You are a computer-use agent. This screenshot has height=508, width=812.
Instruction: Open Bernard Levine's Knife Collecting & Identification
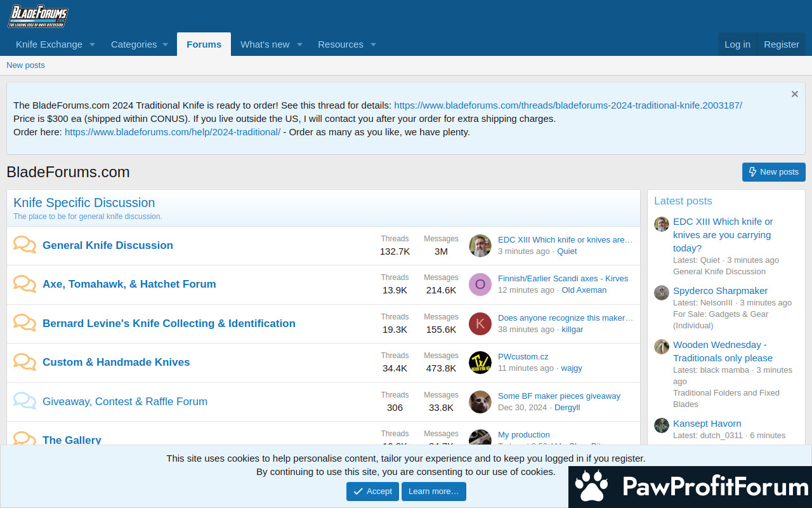(x=169, y=323)
